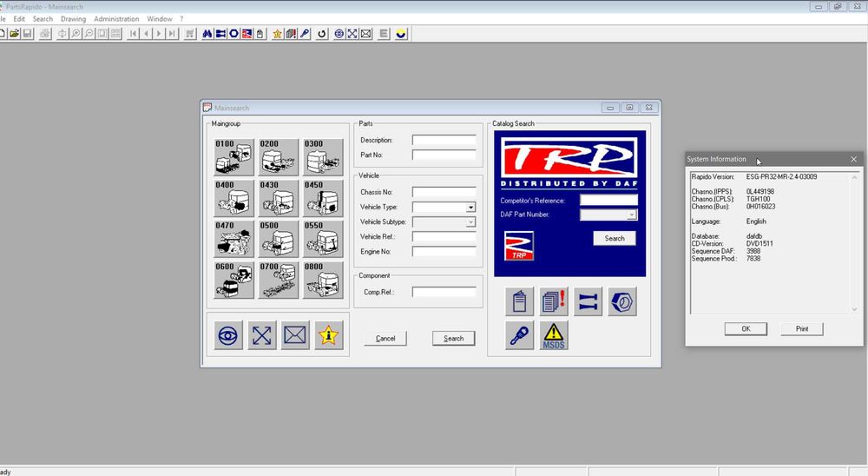
Task: Click the toolbar zoom in magnifier
Action: point(76,34)
